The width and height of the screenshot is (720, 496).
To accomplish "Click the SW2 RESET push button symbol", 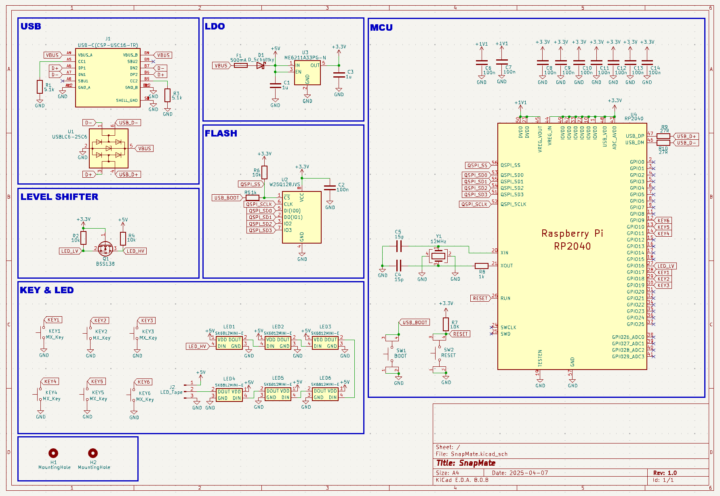I will click(447, 343).
